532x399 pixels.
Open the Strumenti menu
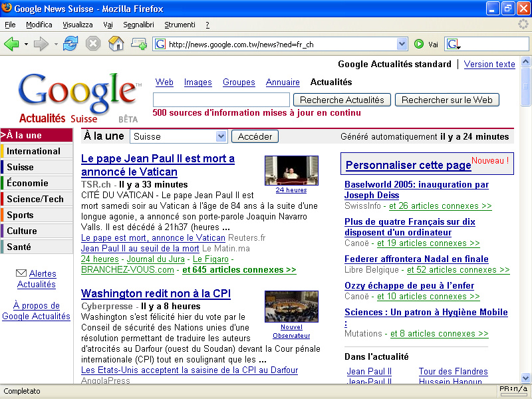[x=180, y=25]
